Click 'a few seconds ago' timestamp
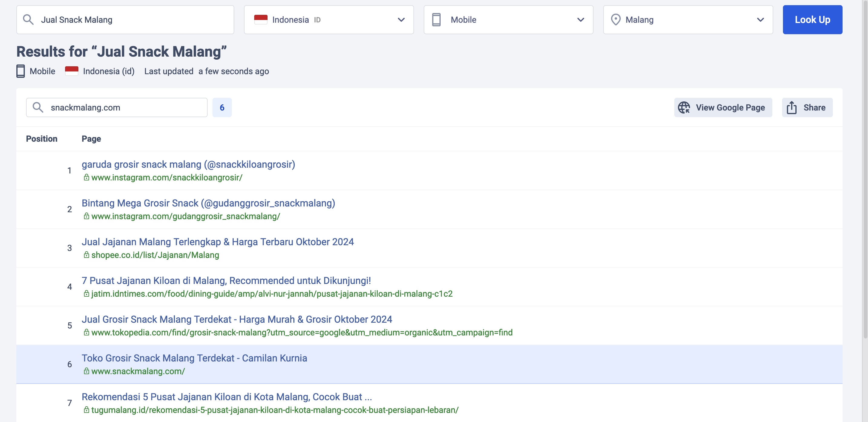Image resolution: width=868 pixels, height=422 pixels. click(x=234, y=71)
